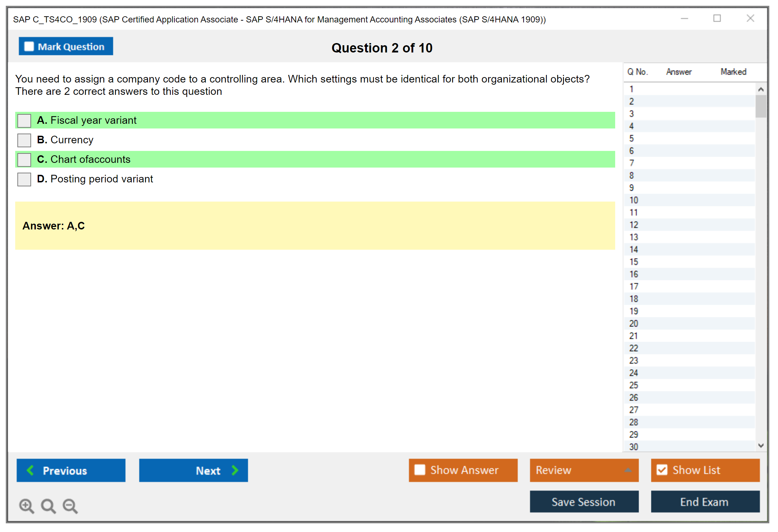The width and height of the screenshot is (778, 532).
Task: Maximize the exam window
Action: [717, 18]
